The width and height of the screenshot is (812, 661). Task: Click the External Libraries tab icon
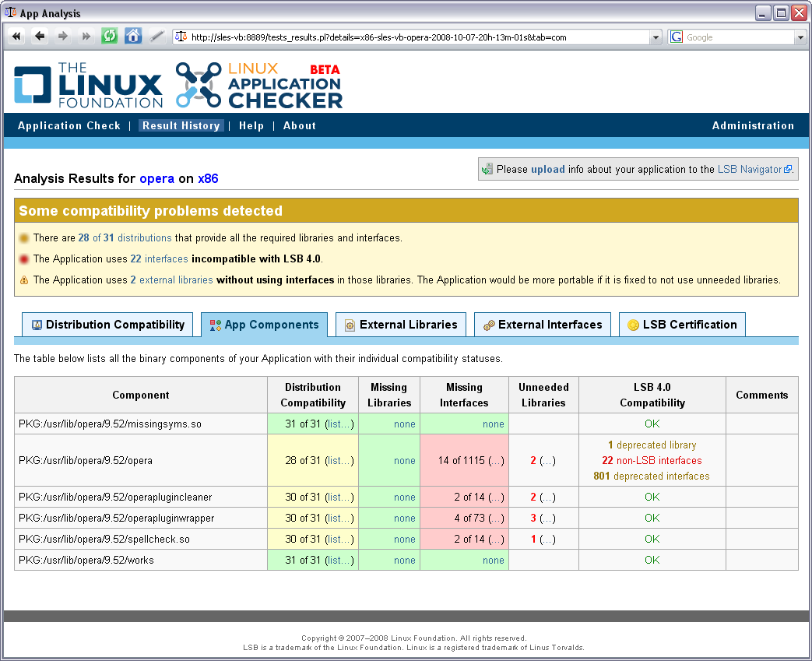click(x=350, y=325)
